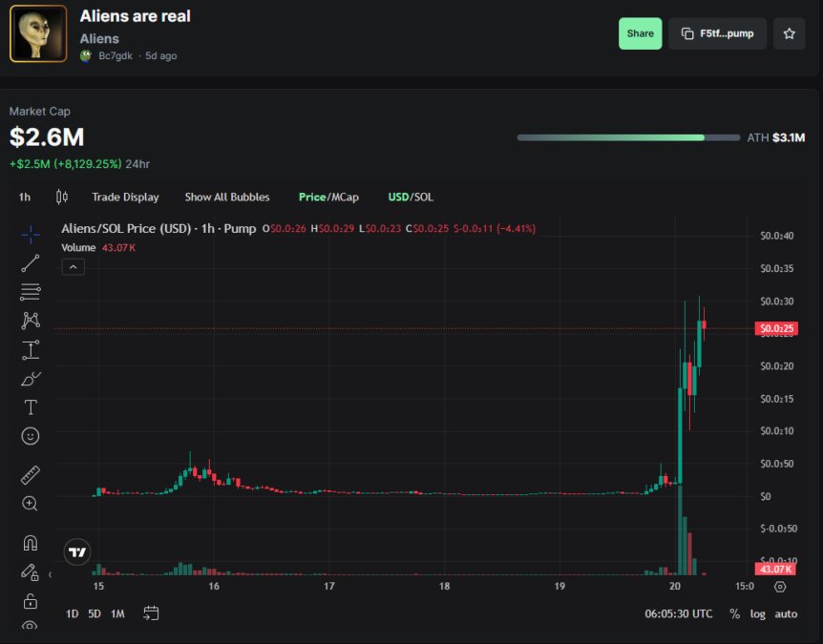Select the 5D time range
Image resolution: width=823 pixels, height=644 pixels.
[x=94, y=613]
